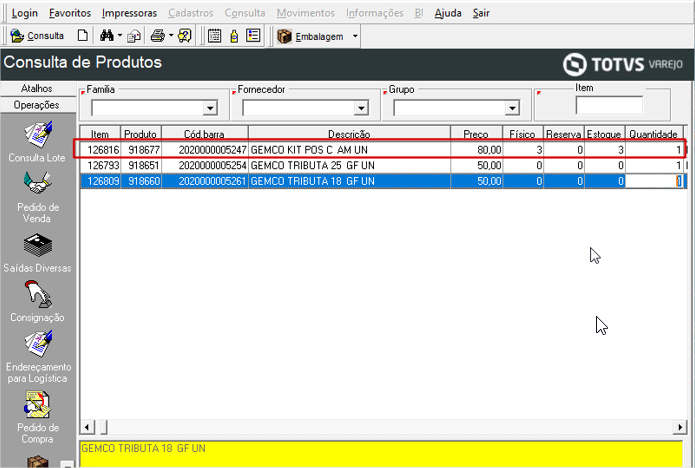
Task: Open the Impressoras menu
Action: point(129,13)
